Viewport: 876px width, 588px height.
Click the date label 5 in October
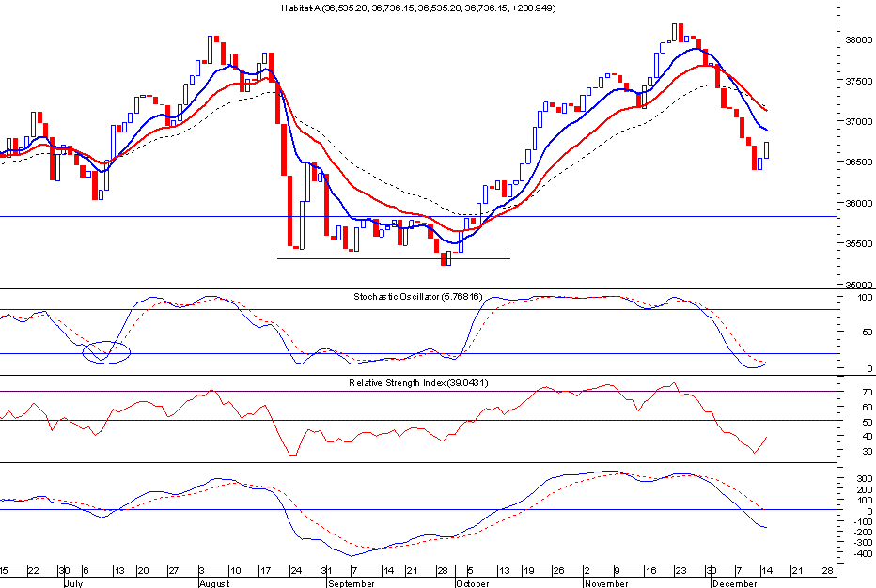click(470, 571)
